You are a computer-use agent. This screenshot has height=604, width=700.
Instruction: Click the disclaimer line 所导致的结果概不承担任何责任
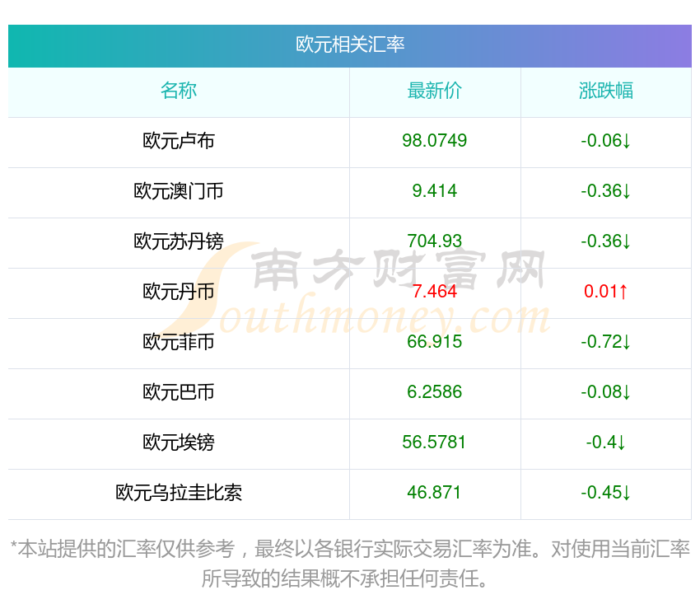point(344,578)
